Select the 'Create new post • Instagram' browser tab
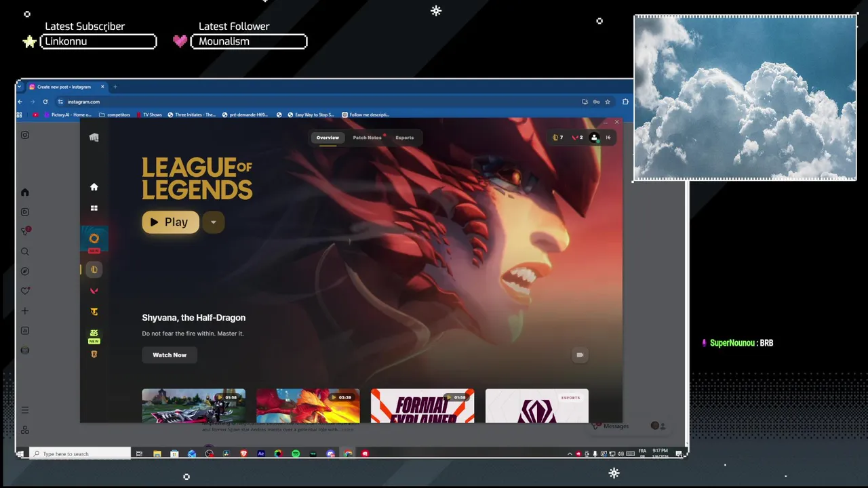868x488 pixels. tap(66, 87)
